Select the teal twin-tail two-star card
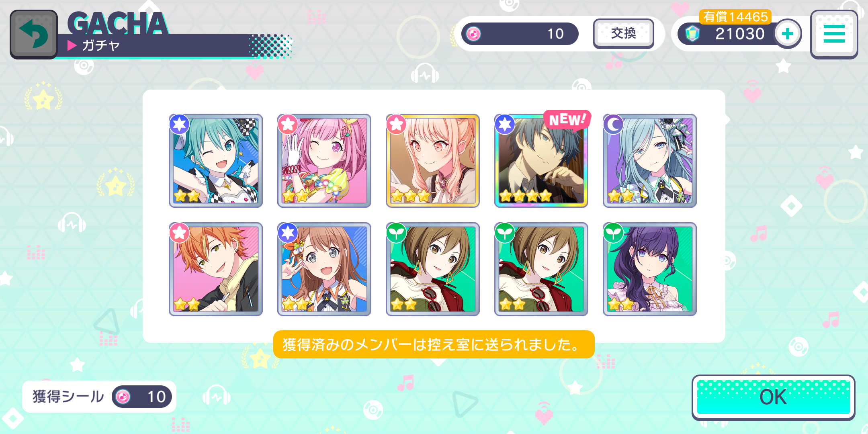Screen dimensions: 868x434 click(216, 161)
